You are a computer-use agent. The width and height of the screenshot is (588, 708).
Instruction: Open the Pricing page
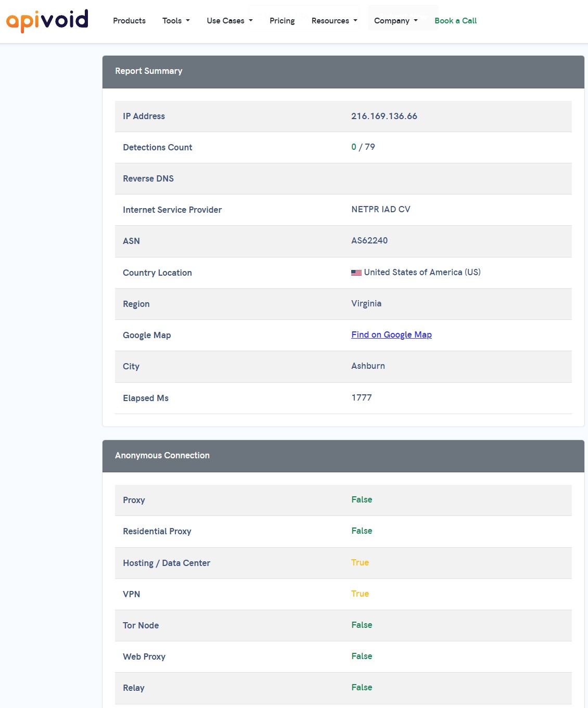pos(282,21)
